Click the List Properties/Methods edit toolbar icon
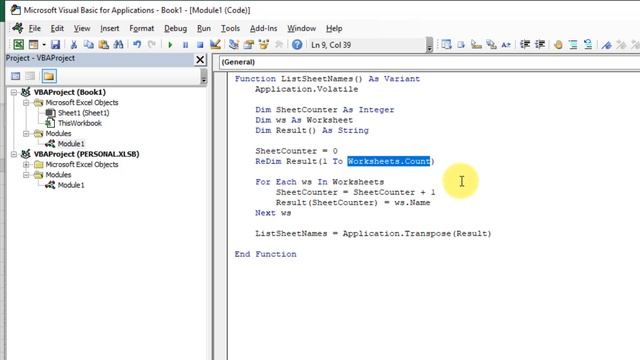 [x=447, y=44]
